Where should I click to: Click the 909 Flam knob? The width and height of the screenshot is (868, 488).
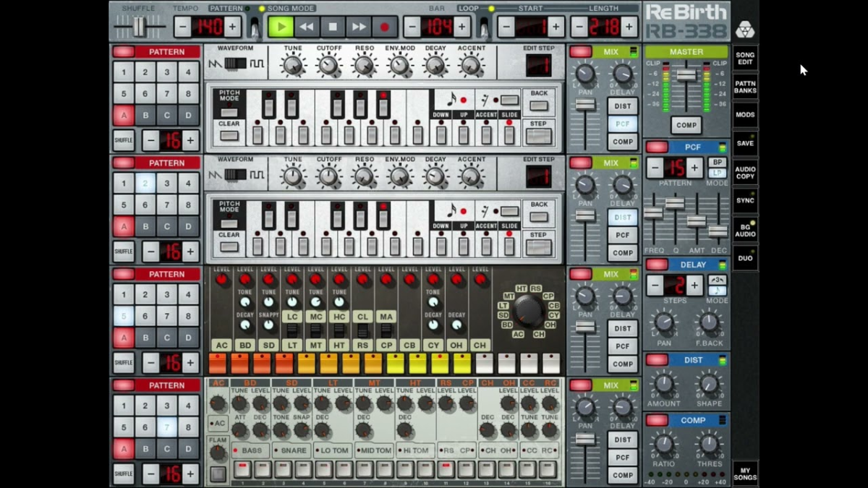(218, 453)
